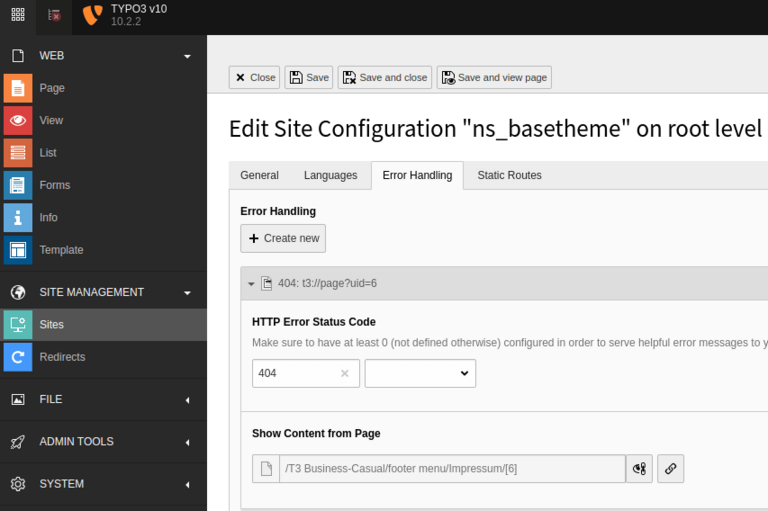Open the status code preset dropdown

click(420, 373)
